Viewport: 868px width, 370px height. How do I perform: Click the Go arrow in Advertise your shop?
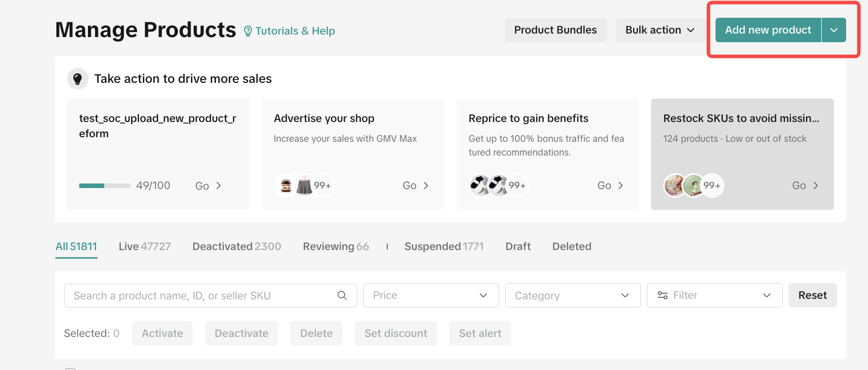coord(426,186)
